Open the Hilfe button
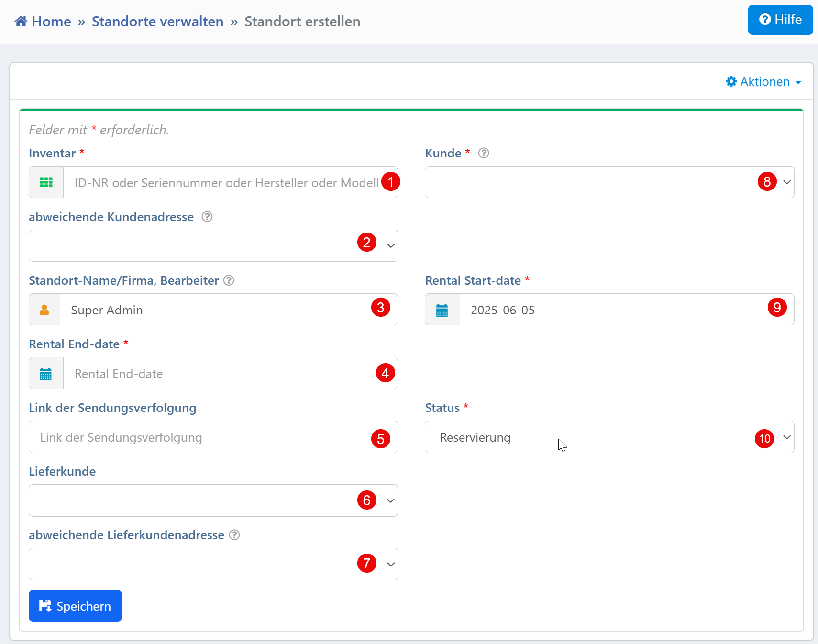Viewport: 818px width, 644px height. click(780, 20)
